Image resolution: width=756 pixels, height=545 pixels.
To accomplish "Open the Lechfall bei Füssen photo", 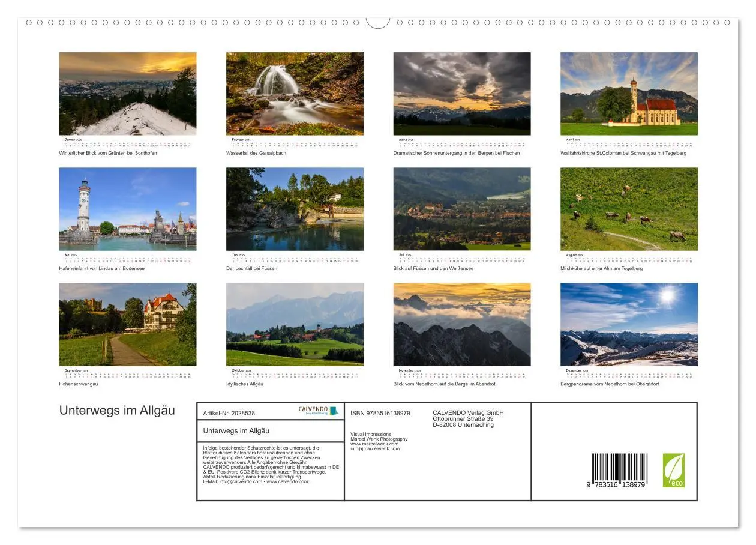I will 295,209.
